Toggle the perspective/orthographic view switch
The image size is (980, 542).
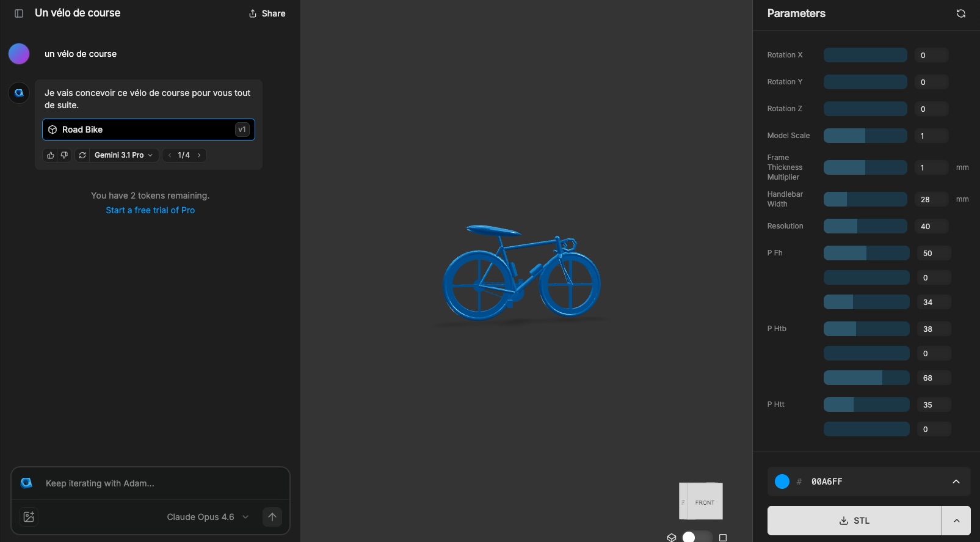pos(697,537)
